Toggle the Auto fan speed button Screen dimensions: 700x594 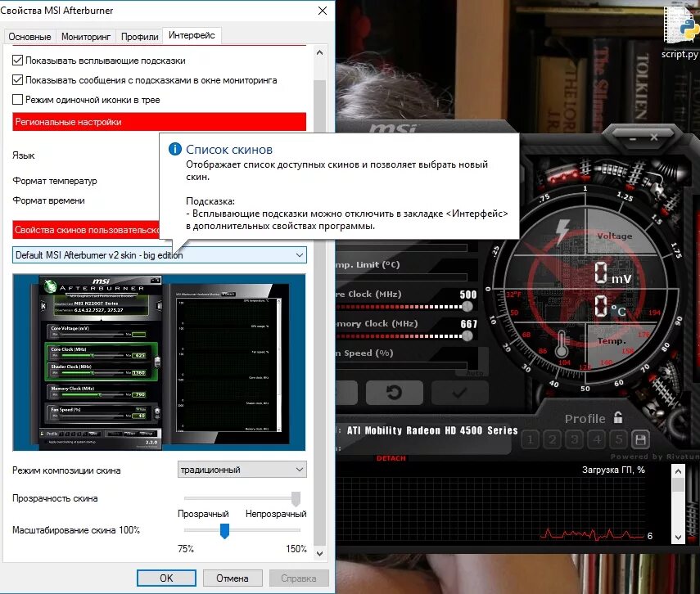click(475, 372)
